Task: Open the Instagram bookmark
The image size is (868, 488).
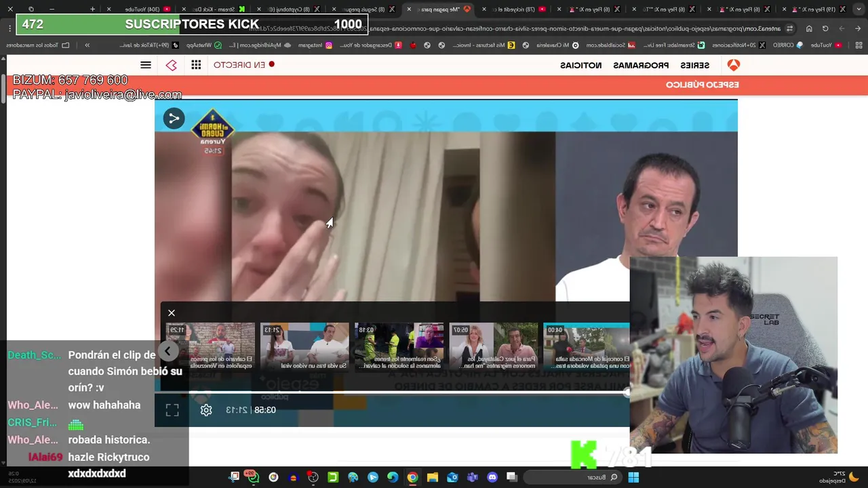Action: click(x=315, y=45)
